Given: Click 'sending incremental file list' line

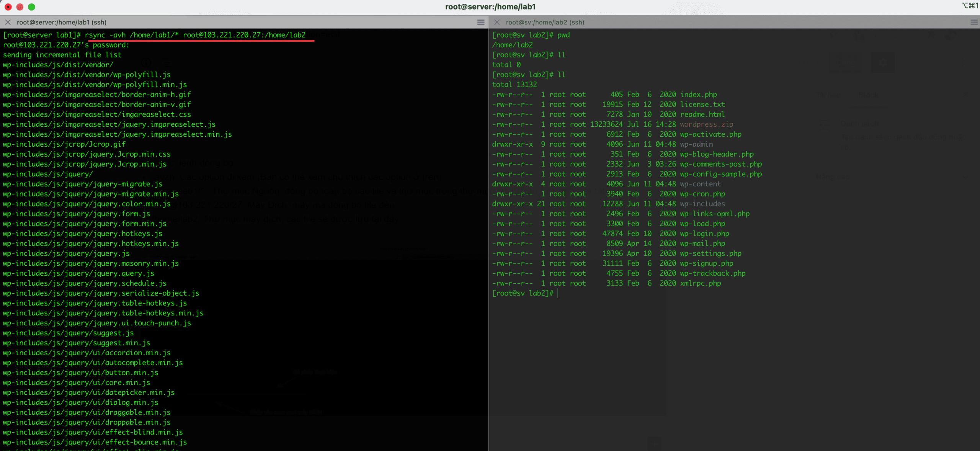Looking at the screenshot, I should pyautogui.click(x=62, y=55).
